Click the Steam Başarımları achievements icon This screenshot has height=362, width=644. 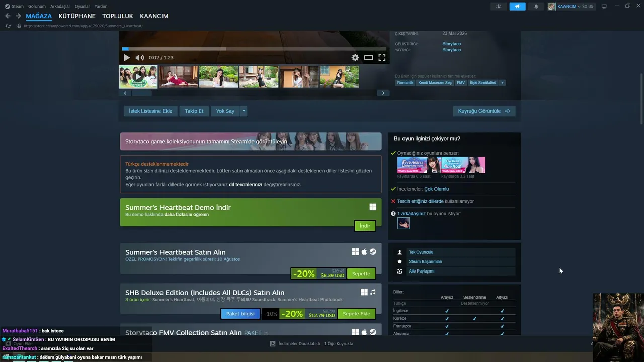tap(400, 262)
